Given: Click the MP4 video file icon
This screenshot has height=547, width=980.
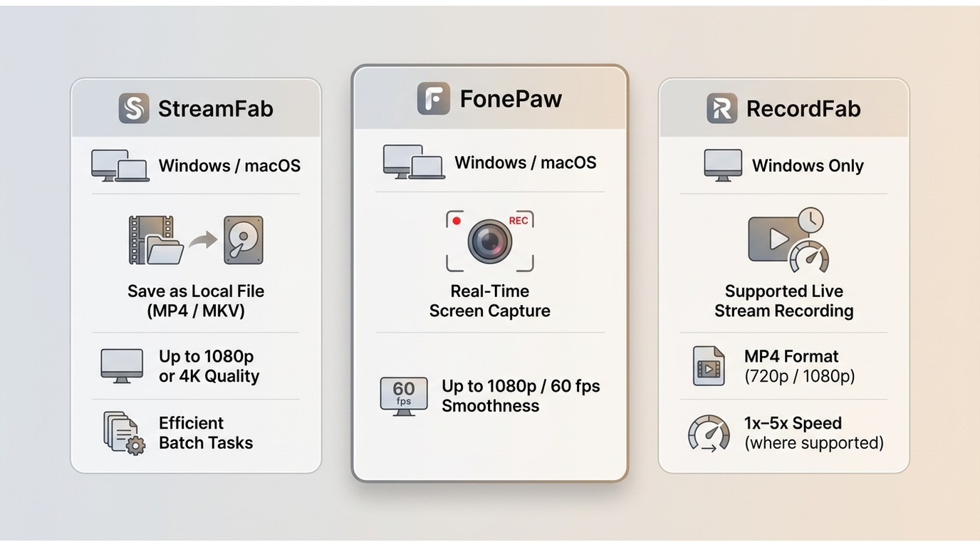Looking at the screenshot, I should coord(709,366).
